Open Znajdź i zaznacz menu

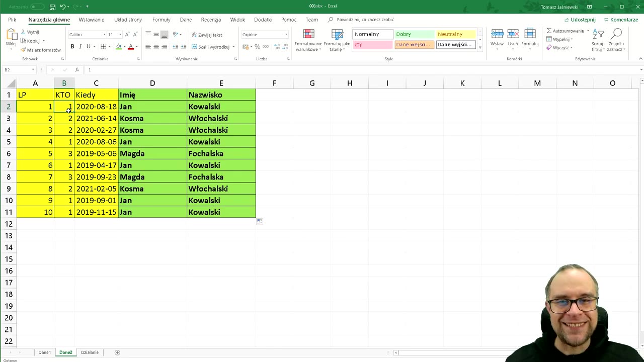pos(616,40)
